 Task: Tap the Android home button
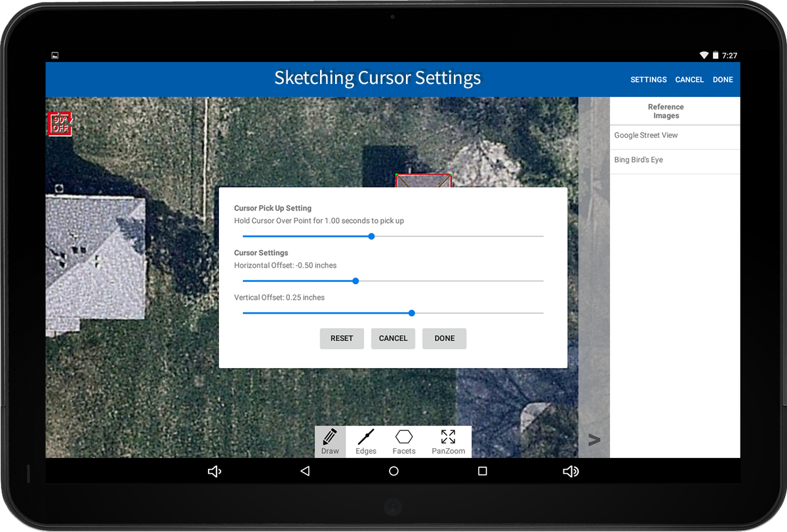(x=393, y=471)
